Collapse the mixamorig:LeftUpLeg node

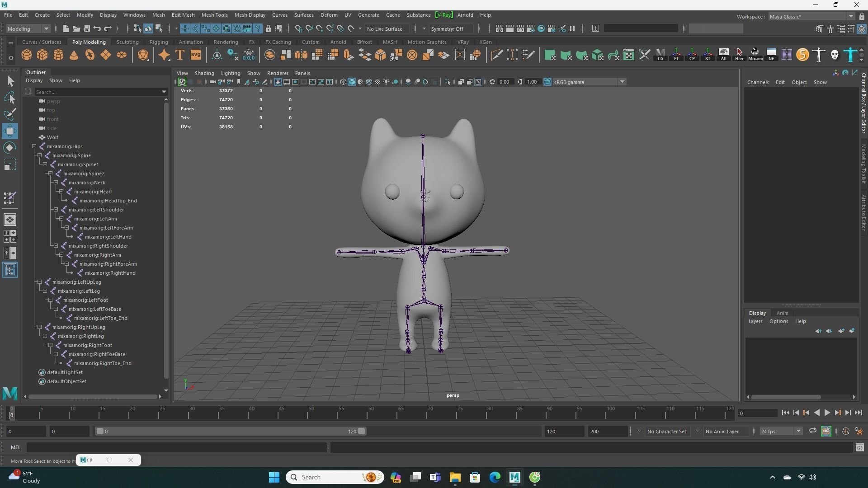[x=40, y=282]
